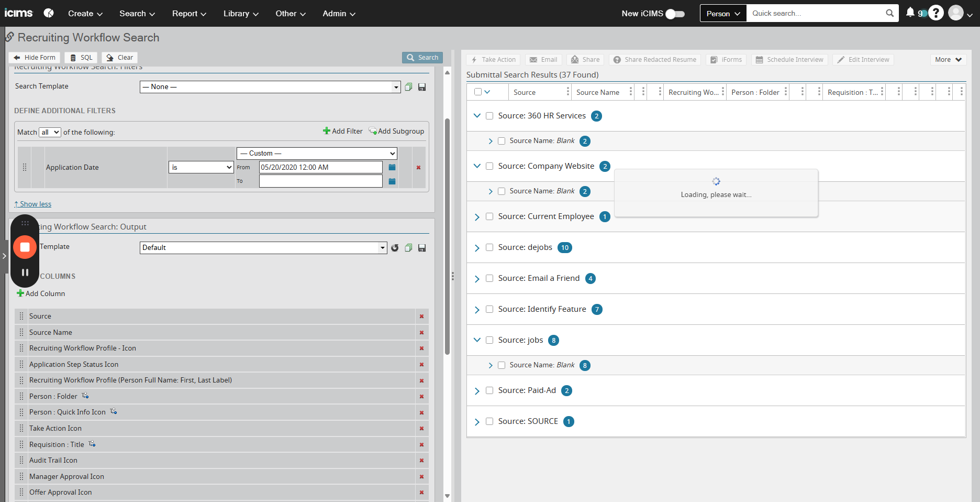The image size is (980, 502).
Task: Click the Search button
Action: [422, 58]
